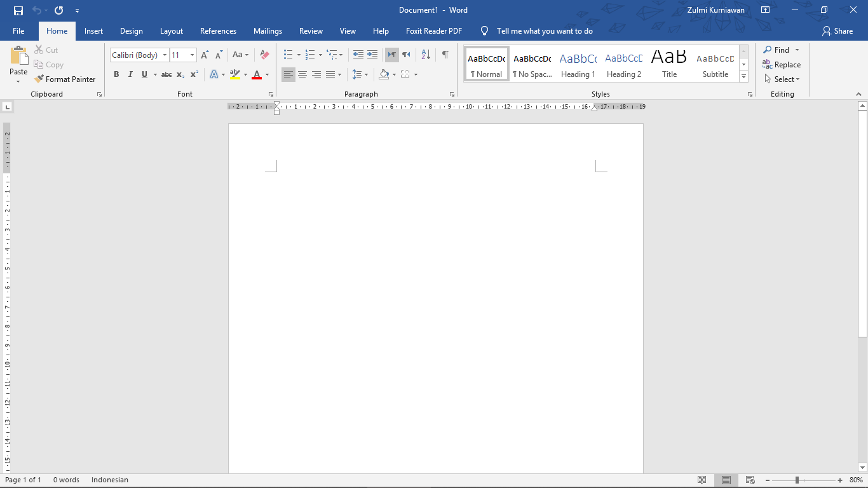
Task: Open the Styles pane launcher
Action: [x=750, y=95]
